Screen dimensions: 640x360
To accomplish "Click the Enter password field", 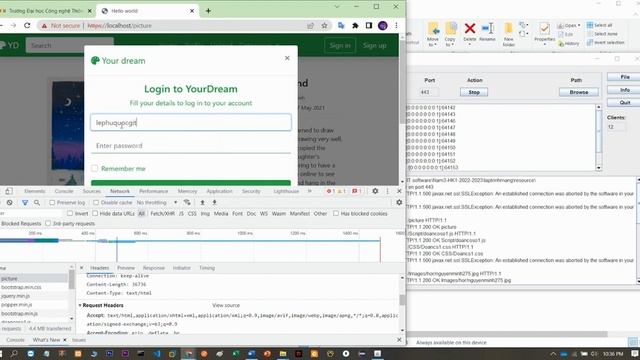I will click(x=191, y=146).
